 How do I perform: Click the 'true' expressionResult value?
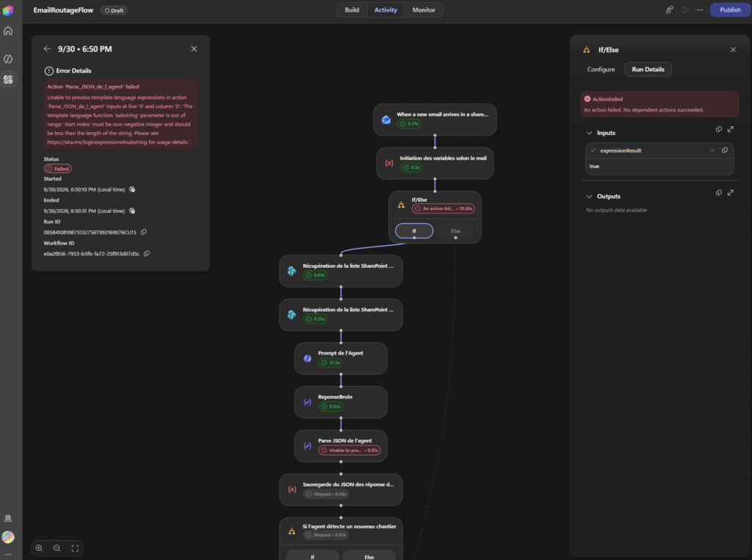pos(594,167)
